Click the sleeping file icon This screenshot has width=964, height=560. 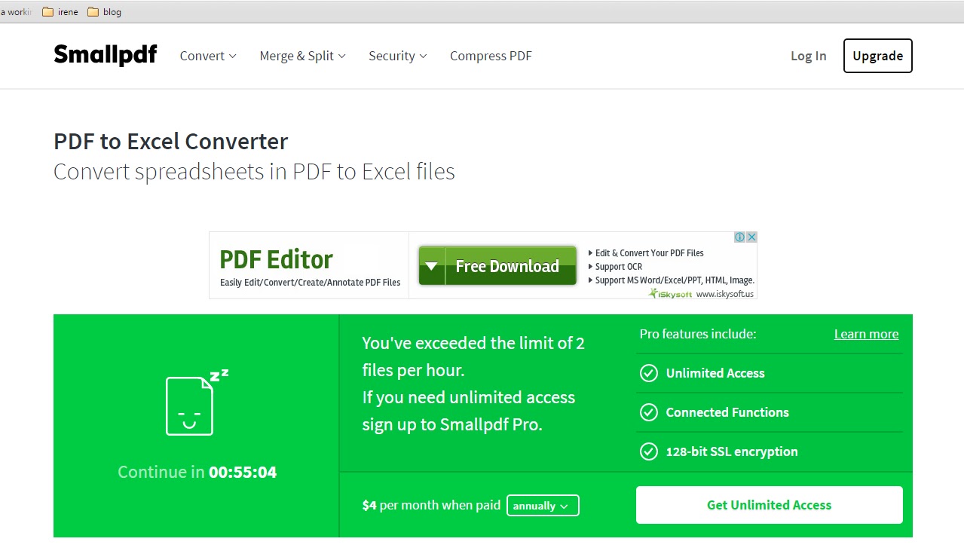point(196,402)
